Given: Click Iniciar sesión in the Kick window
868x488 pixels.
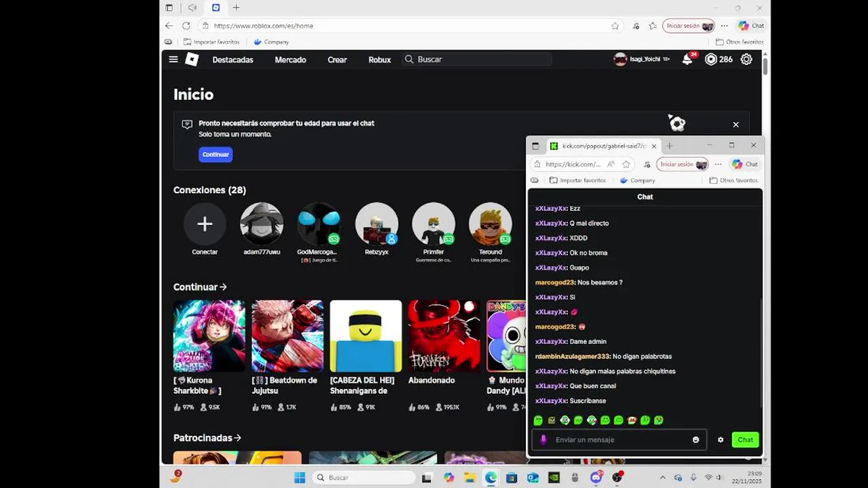Looking at the screenshot, I should [x=682, y=164].
